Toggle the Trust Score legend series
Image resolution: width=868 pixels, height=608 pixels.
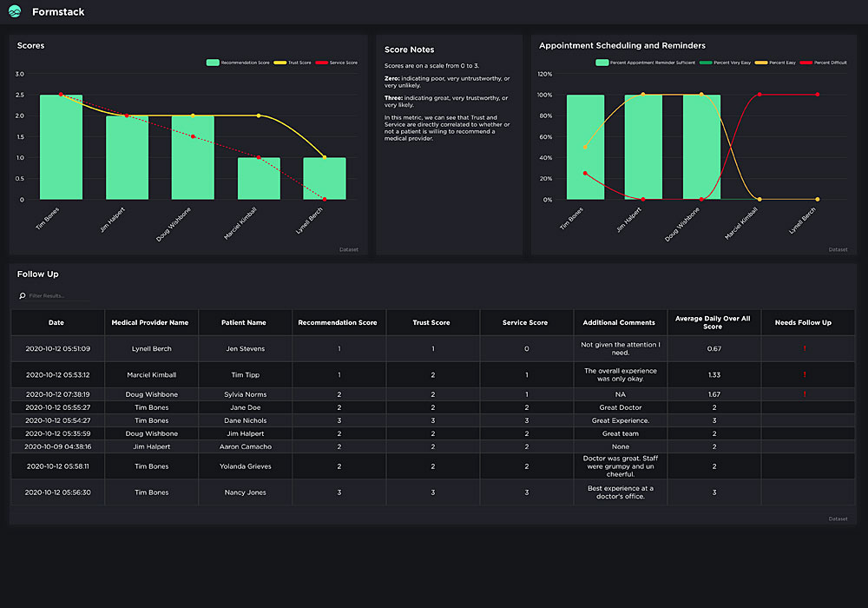[293, 63]
